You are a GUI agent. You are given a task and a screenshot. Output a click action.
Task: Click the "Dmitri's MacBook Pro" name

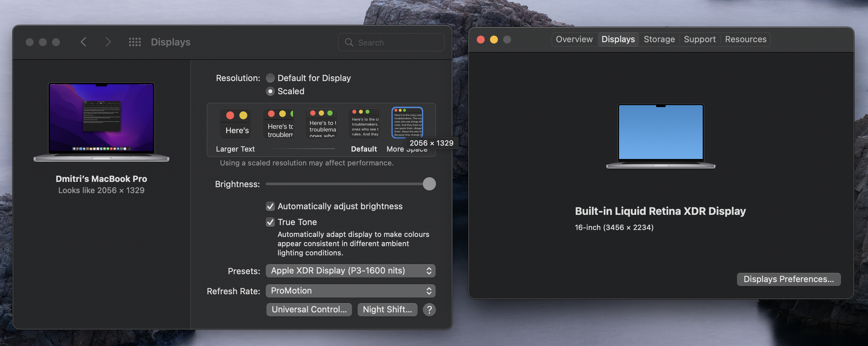(x=101, y=179)
